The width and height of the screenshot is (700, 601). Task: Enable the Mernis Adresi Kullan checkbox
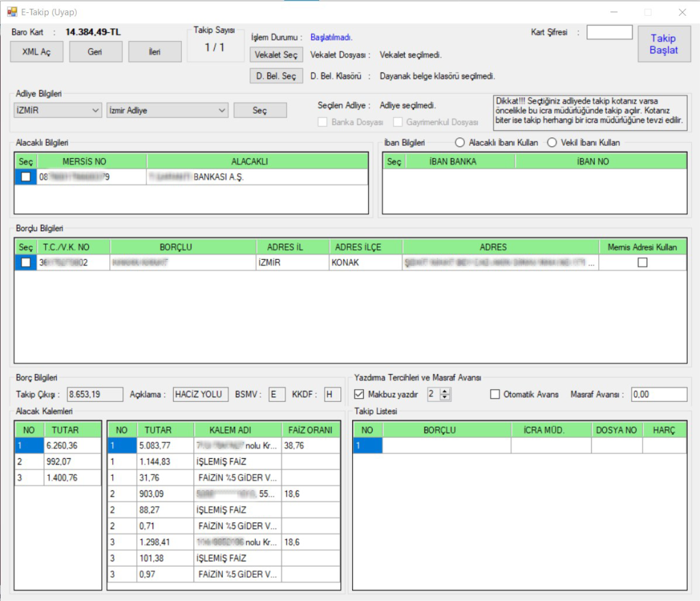click(x=642, y=263)
